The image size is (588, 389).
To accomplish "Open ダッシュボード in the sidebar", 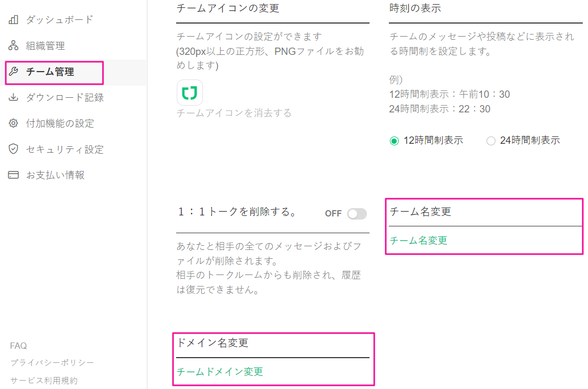I will [x=59, y=20].
